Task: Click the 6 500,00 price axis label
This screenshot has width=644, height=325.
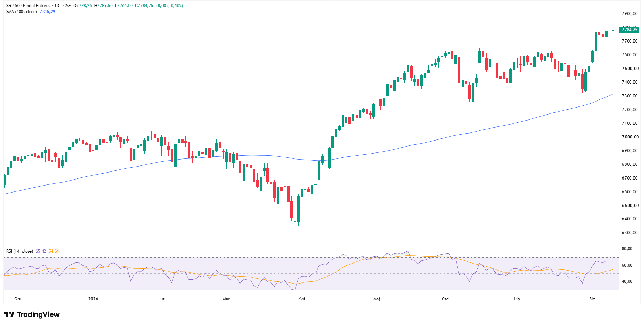Action: tap(630, 206)
